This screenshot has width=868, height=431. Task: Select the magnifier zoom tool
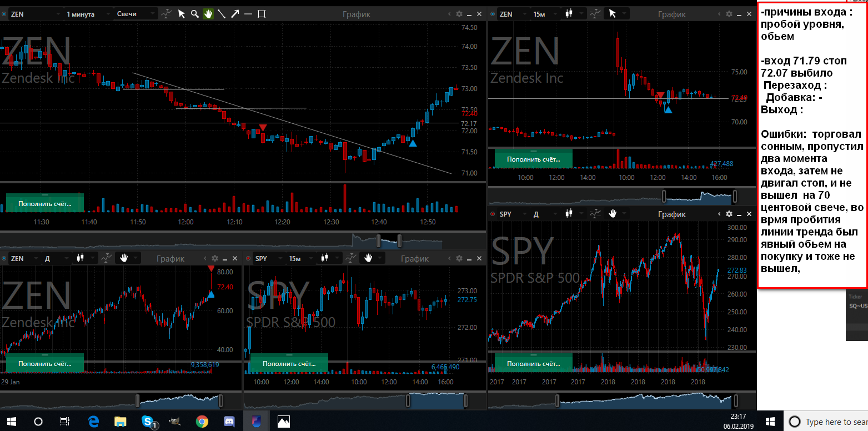[195, 14]
